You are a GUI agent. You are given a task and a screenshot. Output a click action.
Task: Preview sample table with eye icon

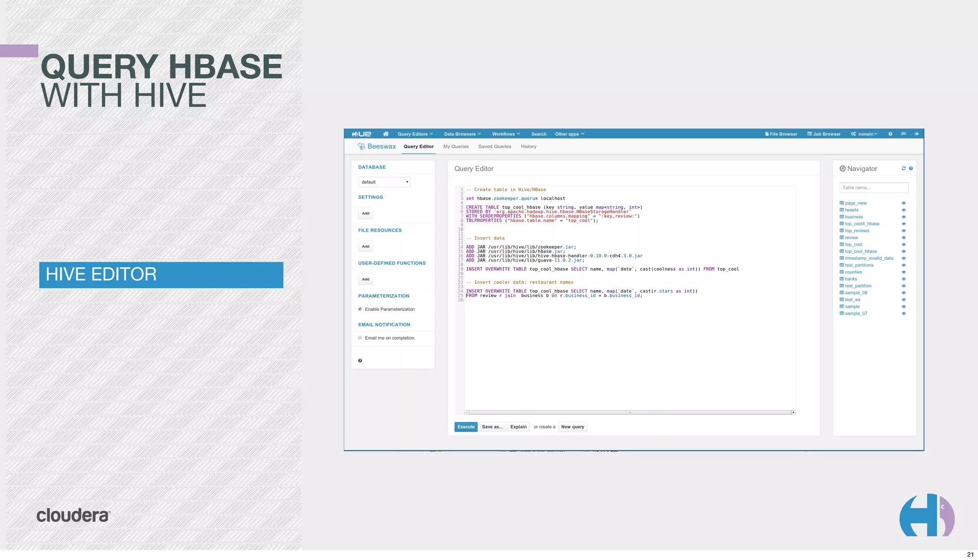(904, 306)
